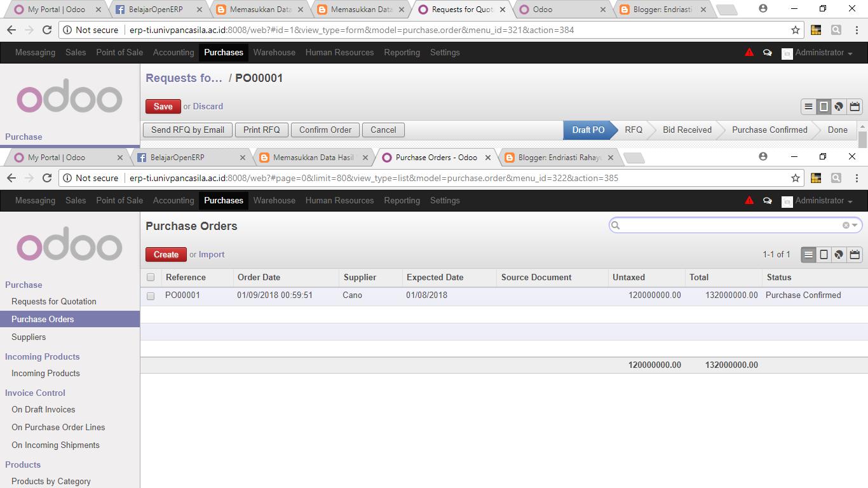The image size is (868, 488).
Task: Click the Cancel button on PO00001 form
Action: click(x=383, y=130)
